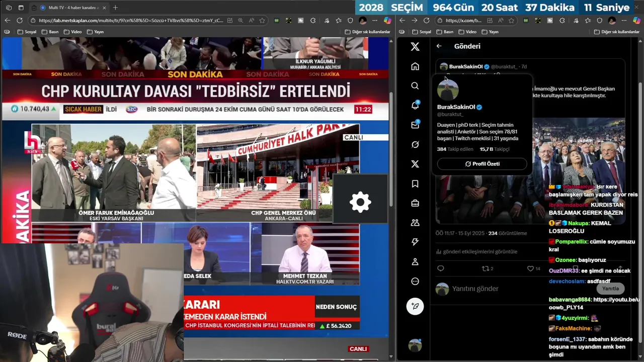
Task: Open Yayın bookmark folder in X window
Action: [x=490, y=32]
